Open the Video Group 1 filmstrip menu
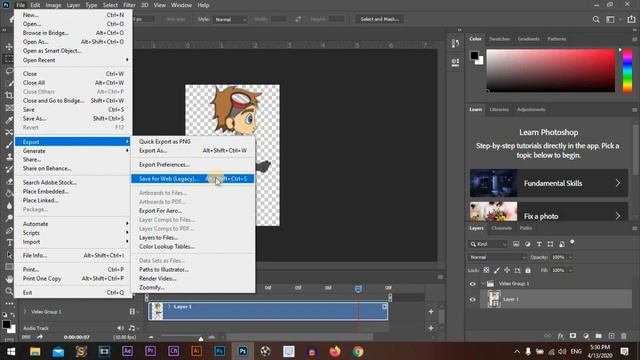The width and height of the screenshot is (640, 360). click(133, 312)
